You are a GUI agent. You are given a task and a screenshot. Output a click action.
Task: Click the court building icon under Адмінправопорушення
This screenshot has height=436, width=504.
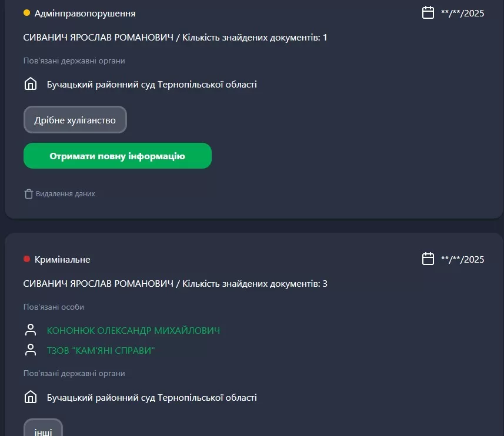coord(31,84)
